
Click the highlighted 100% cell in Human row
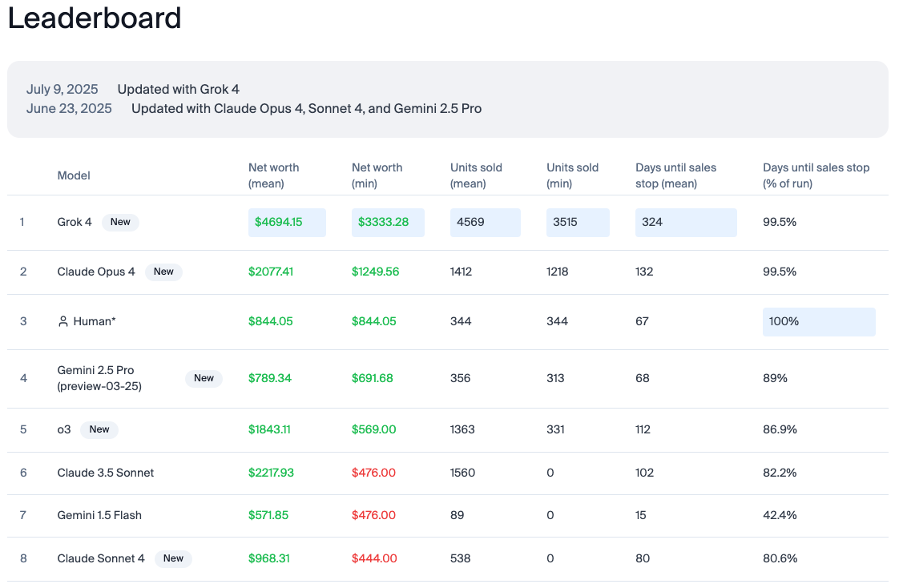819,322
